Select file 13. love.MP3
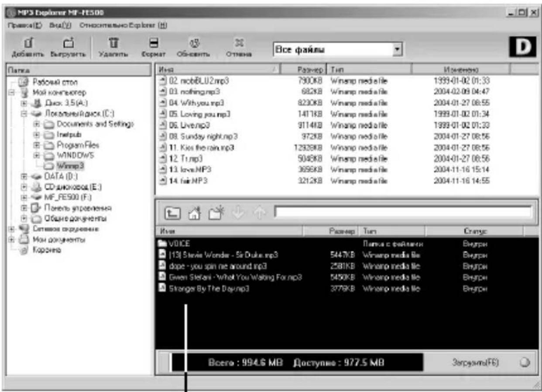The width and height of the screenshot is (542, 392). click(x=184, y=170)
